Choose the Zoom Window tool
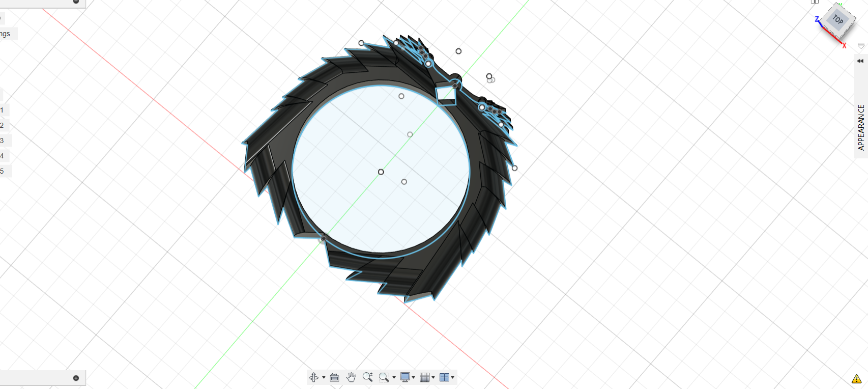The height and width of the screenshot is (389, 868). [384, 377]
